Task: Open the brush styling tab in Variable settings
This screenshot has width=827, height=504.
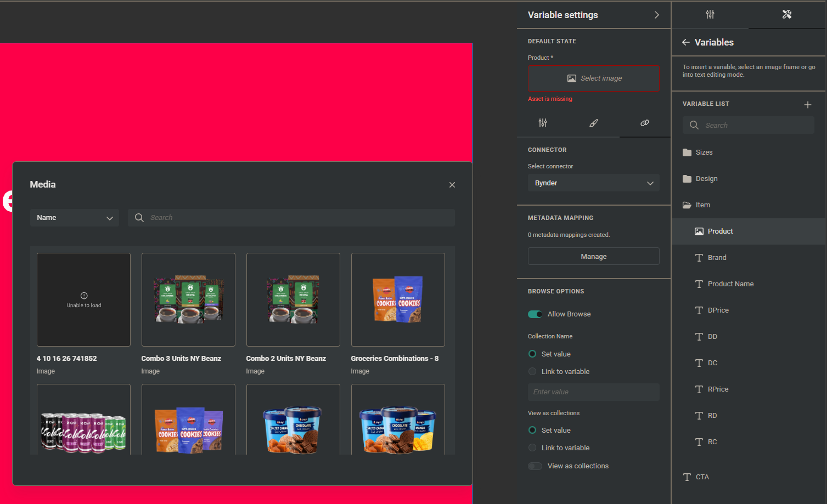Action: 593,123
